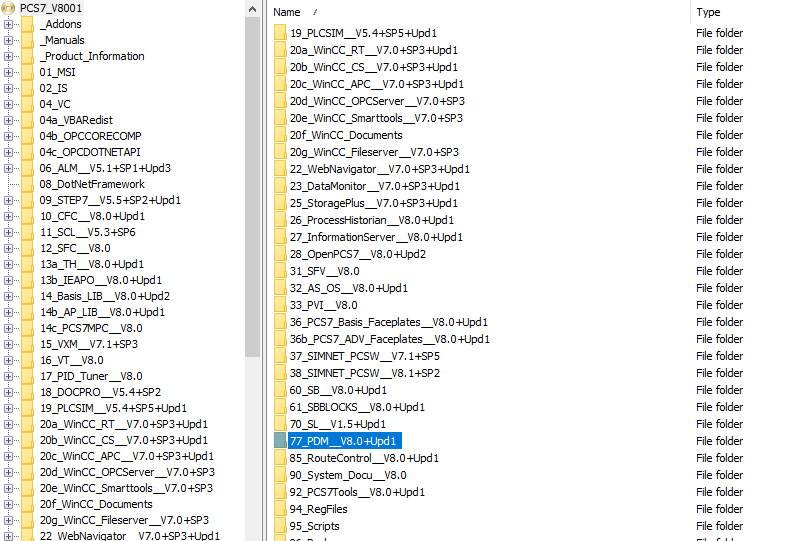This screenshot has height=541, width=797.
Task: Select 11_SCL__V5.3+SP6 in folder tree
Action: pos(87,232)
